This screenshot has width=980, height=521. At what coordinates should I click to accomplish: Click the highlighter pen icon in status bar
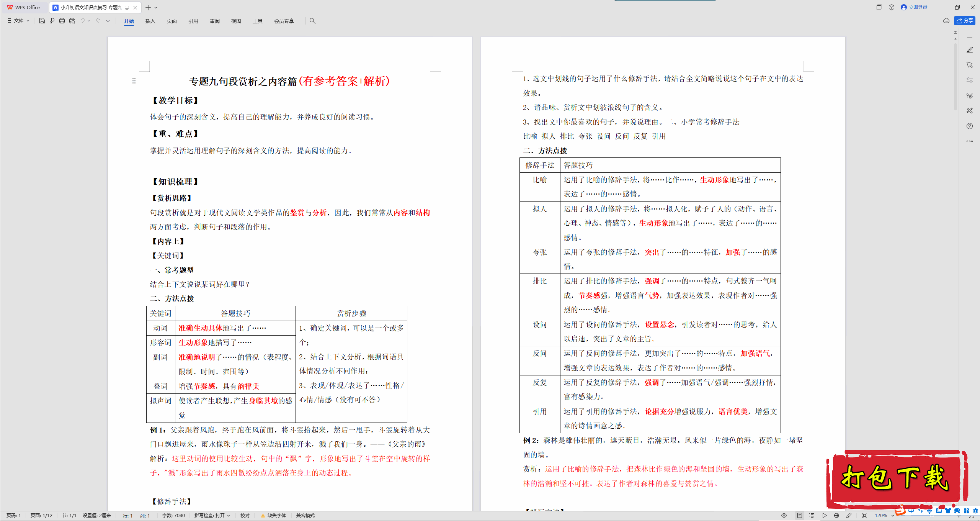pyautogui.click(x=849, y=516)
